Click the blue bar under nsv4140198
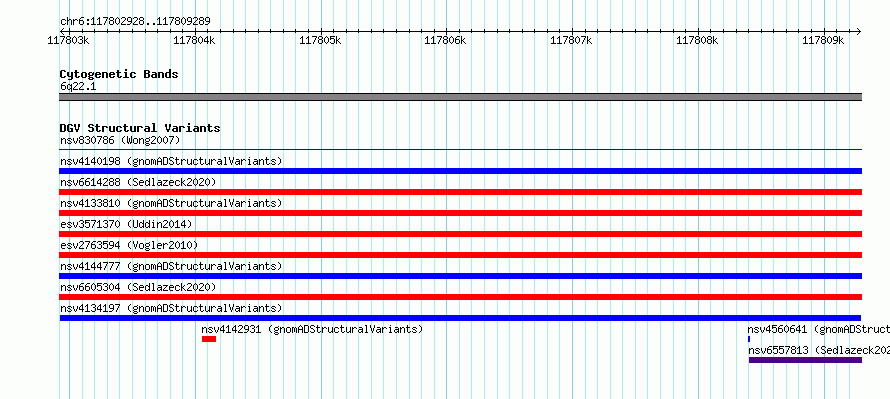This screenshot has width=890, height=399. [x=460, y=171]
